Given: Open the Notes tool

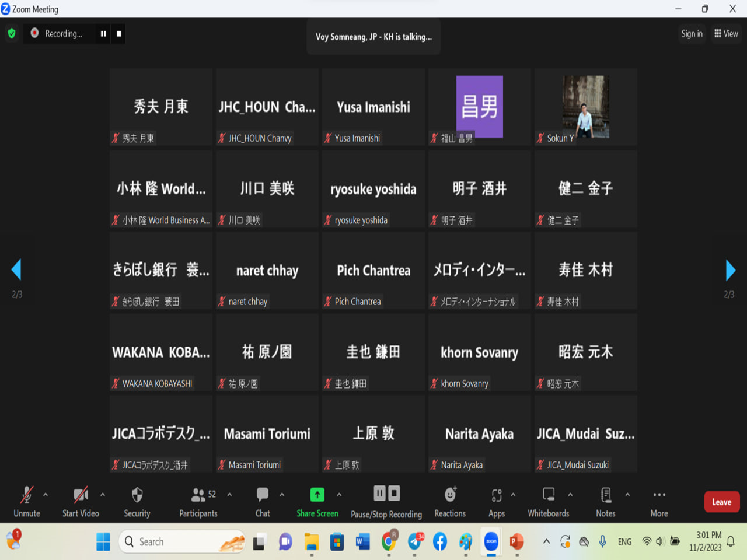Looking at the screenshot, I should [606, 502].
